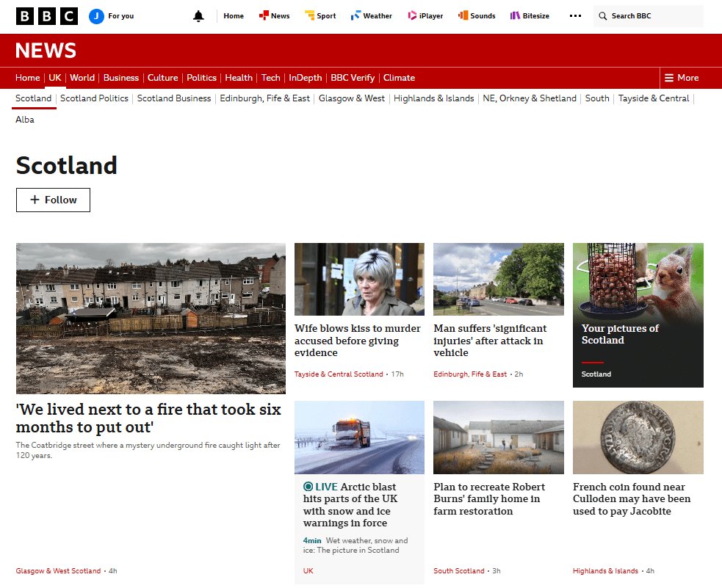
Task: Click the News icon link in header
Action: [x=274, y=16]
